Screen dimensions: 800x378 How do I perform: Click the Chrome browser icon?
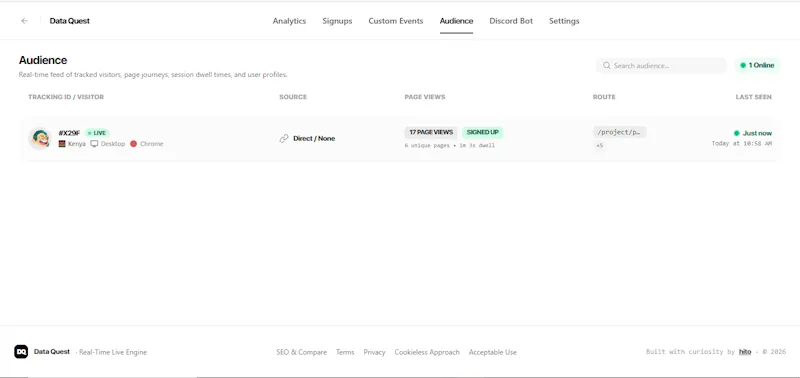point(134,144)
